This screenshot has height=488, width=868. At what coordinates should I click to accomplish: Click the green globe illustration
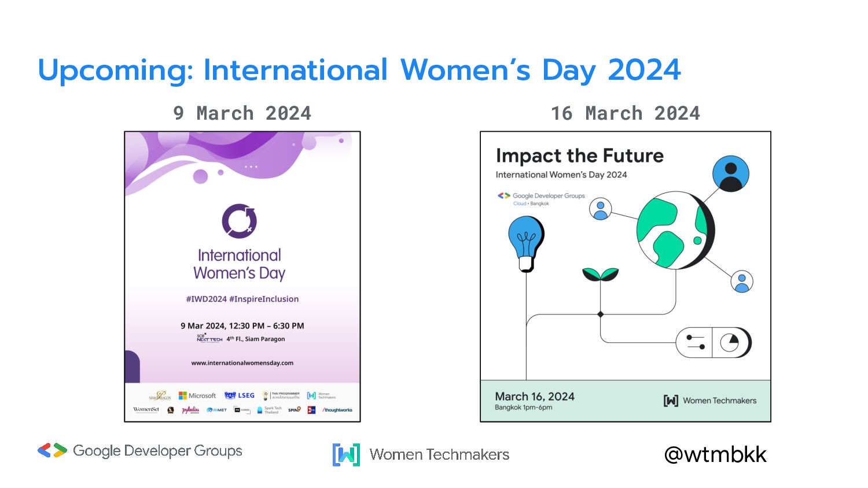click(x=675, y=230)
